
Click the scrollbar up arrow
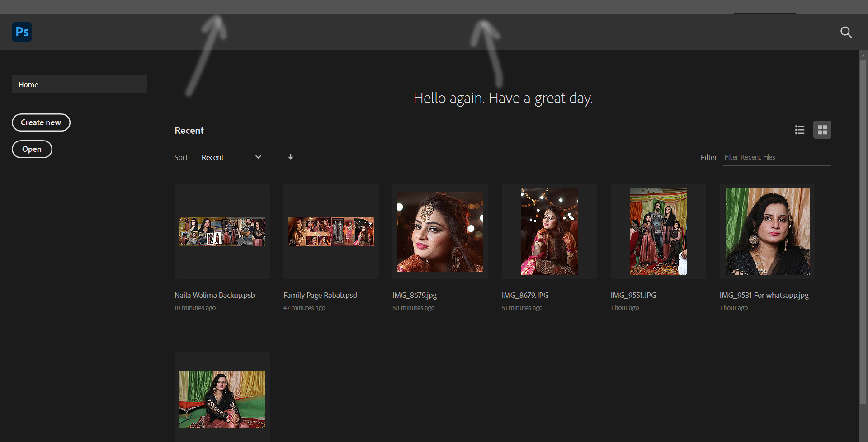[863, 56]
